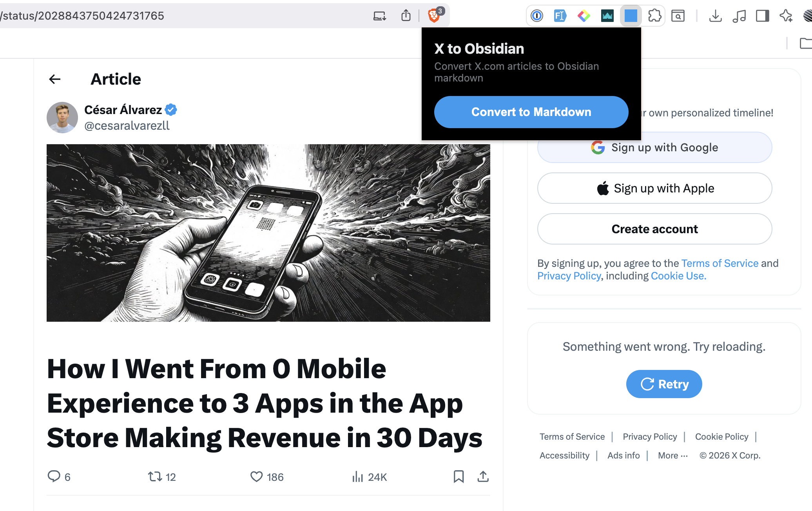The height and width of the screenshot is (511, 812).
Task: Open the Terms of Service link in signup text
Action: click(720, 263)
